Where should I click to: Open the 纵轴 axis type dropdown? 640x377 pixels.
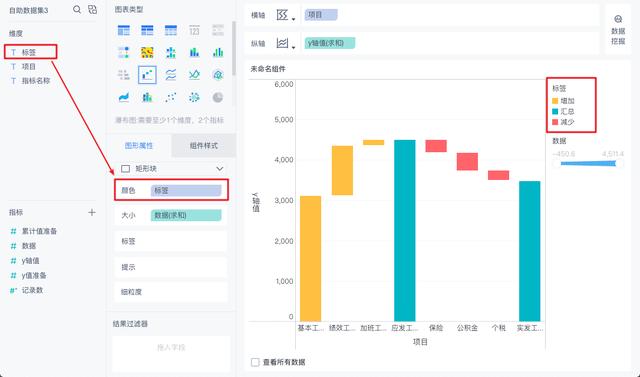(x=285, y=43)
